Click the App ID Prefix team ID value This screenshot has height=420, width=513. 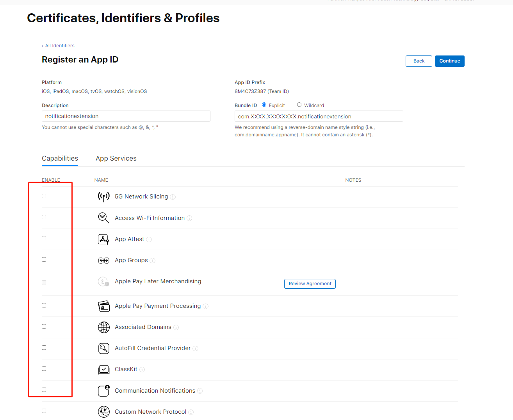(x=262, y=91)
